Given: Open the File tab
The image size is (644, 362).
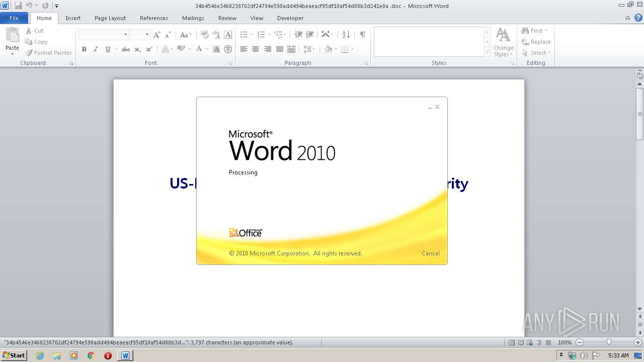Looking at the screenshot, I should tap(14, 18).
